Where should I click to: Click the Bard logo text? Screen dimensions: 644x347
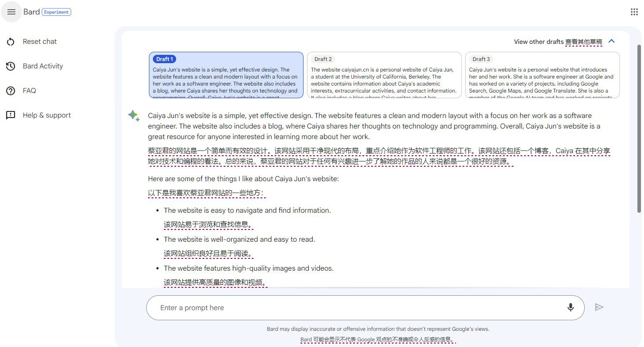pyautogui.click(x=32, y=12)
